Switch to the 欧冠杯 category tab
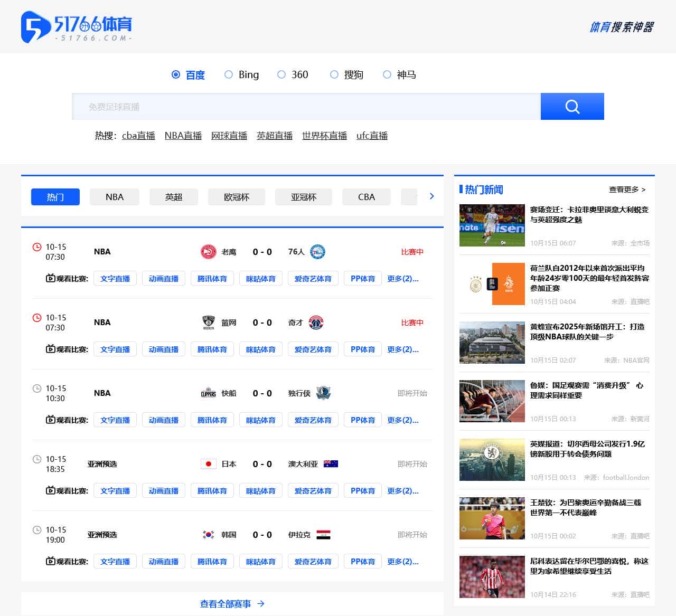This screenshot has height=616, width=676. (237, 197)
